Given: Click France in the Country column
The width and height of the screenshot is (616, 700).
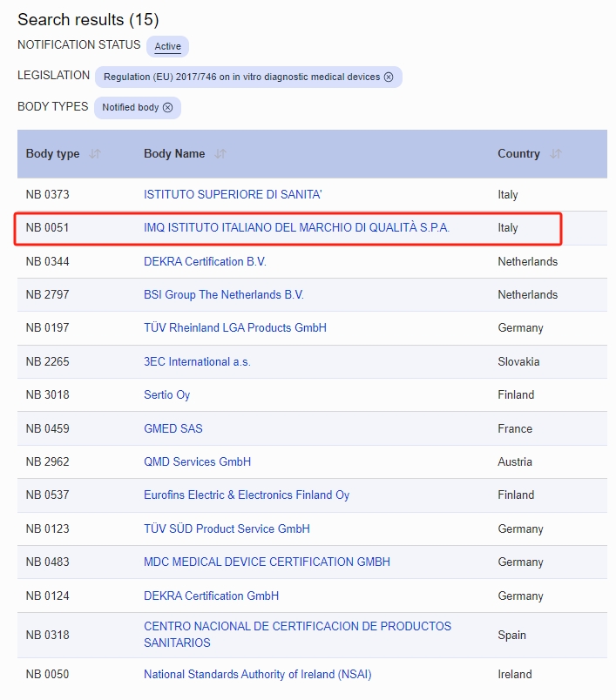Looking at the screenshot, I should 515,428.
